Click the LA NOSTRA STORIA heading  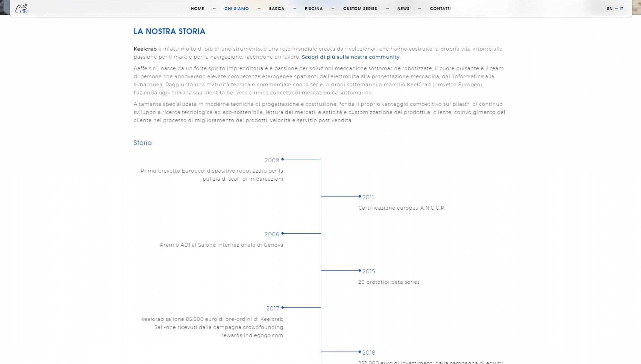coord(169,31)
